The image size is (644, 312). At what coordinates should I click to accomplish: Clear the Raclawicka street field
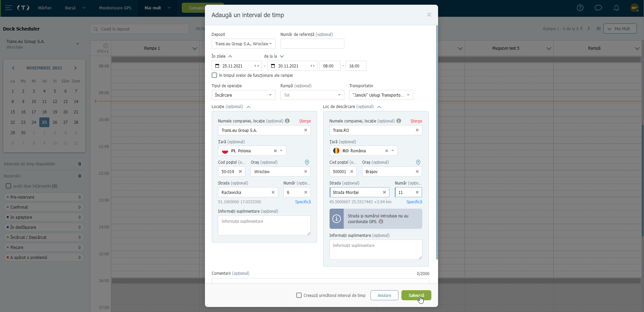coord(273,192)
